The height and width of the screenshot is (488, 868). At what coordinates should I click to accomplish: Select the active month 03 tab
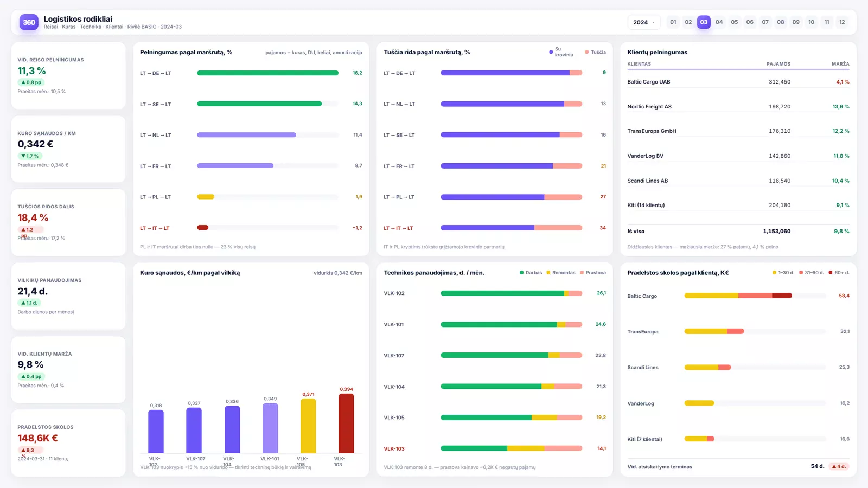pos(704,22)
